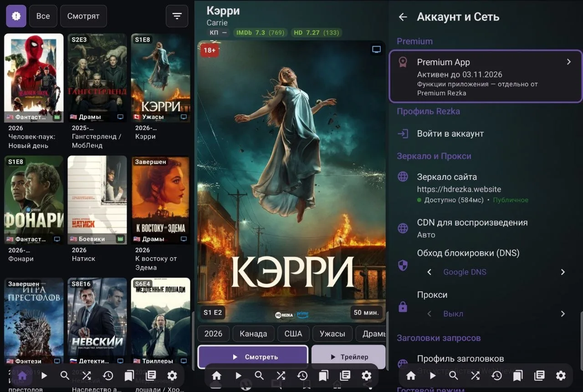Tap Play icon in catalog panel nav bar
Viewport: 583px width, 392px height.
tap(44, 376)
